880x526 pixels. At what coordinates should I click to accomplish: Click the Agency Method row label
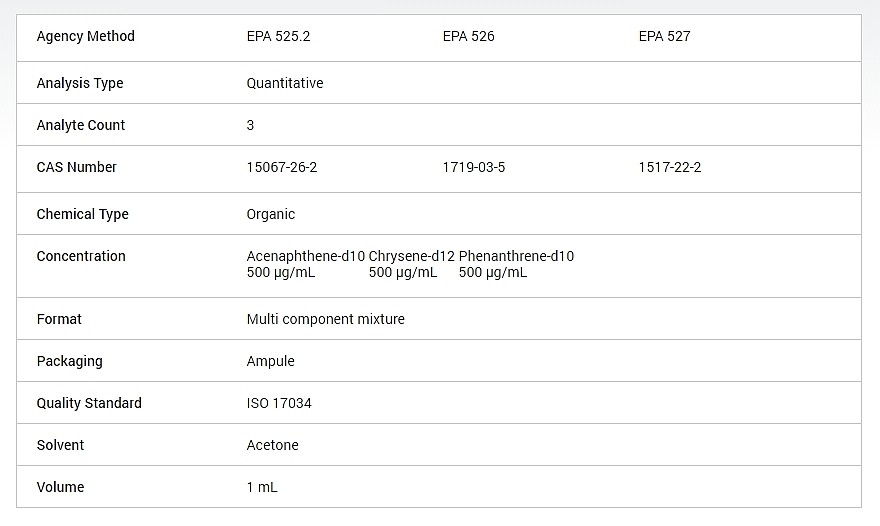[x=85, y=37]
